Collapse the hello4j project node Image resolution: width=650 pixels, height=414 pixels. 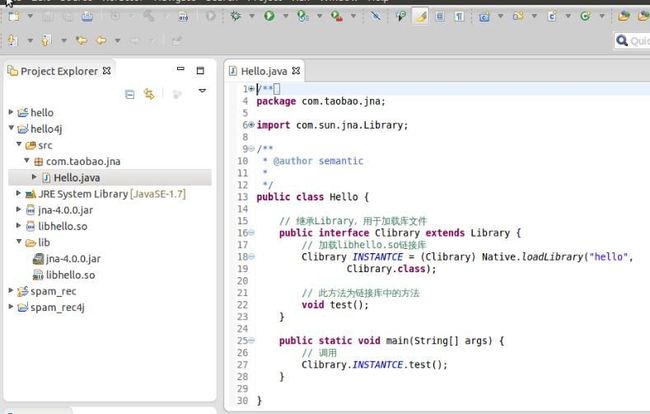pyautogui.click(x=11, y=128)
